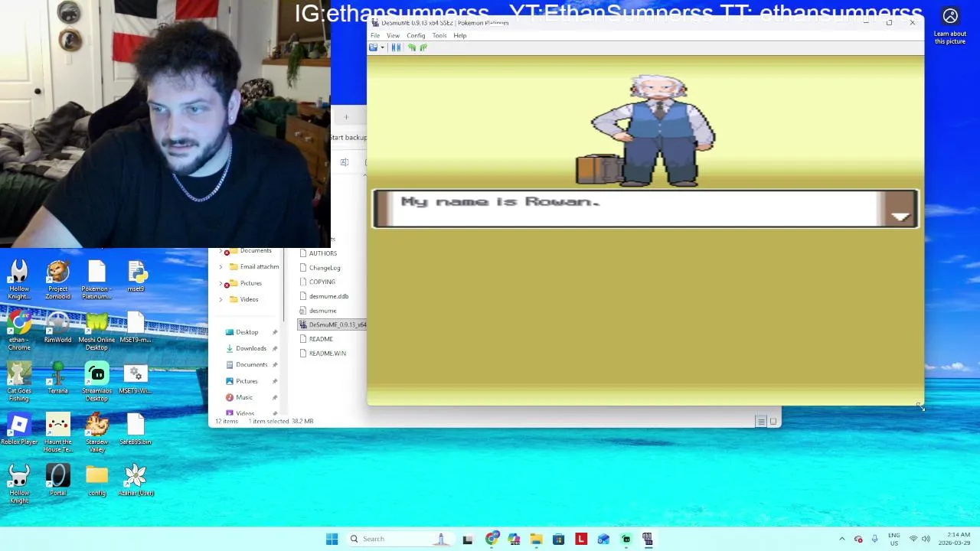
Task: Select the MSET9-Wi... desktop file
Action: (x=136, y=379)
